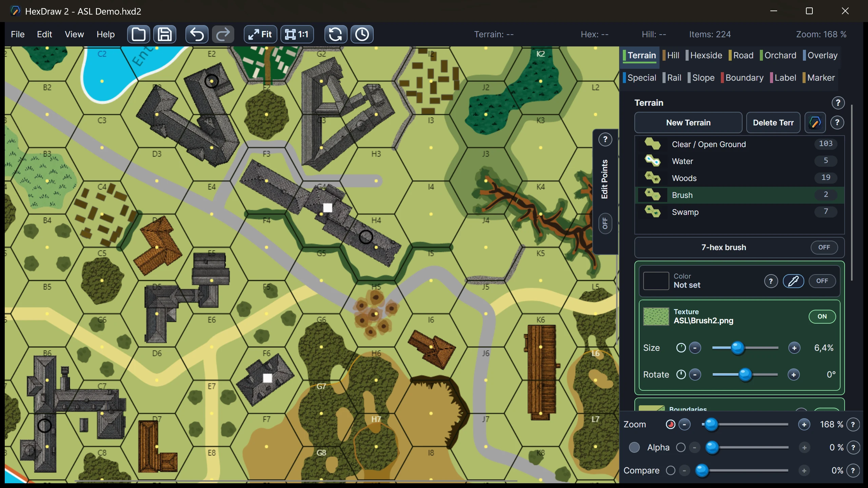
Task: Switch to the Hexside tab
Action: (x=704, y=55)
